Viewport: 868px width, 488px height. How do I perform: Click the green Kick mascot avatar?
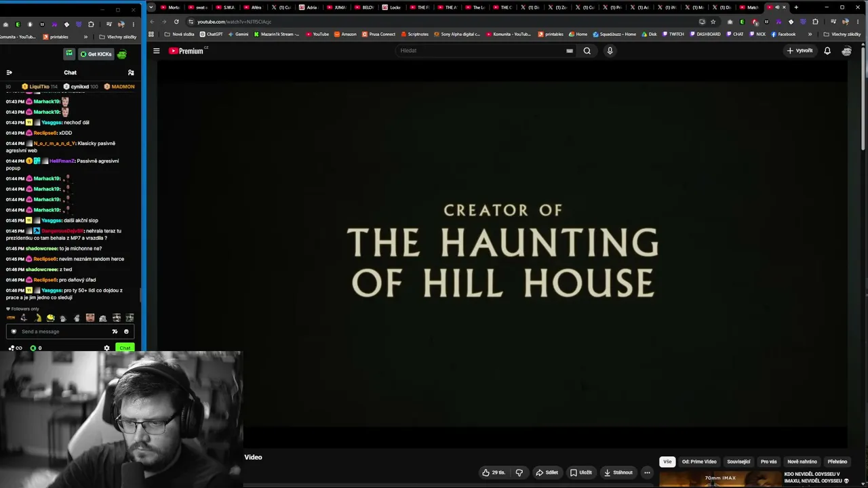(x=121, y=54)
